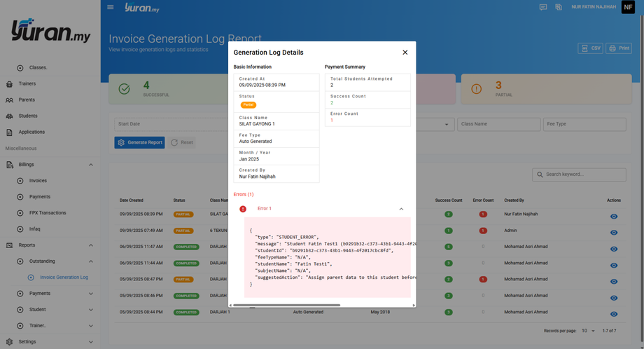Collapse the Billings menu group

pos(91,165)
